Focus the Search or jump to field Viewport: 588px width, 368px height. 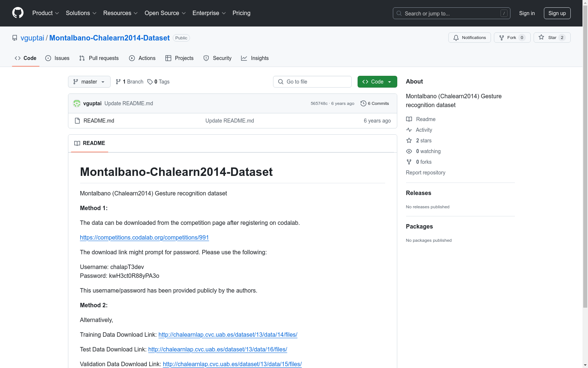click(451, 13)
